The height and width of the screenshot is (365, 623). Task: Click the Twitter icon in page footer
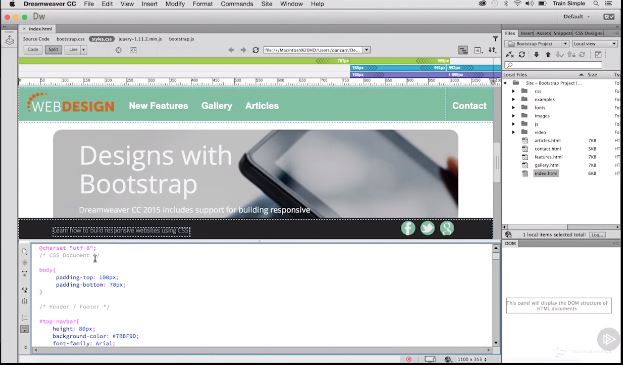click(428, 228)
